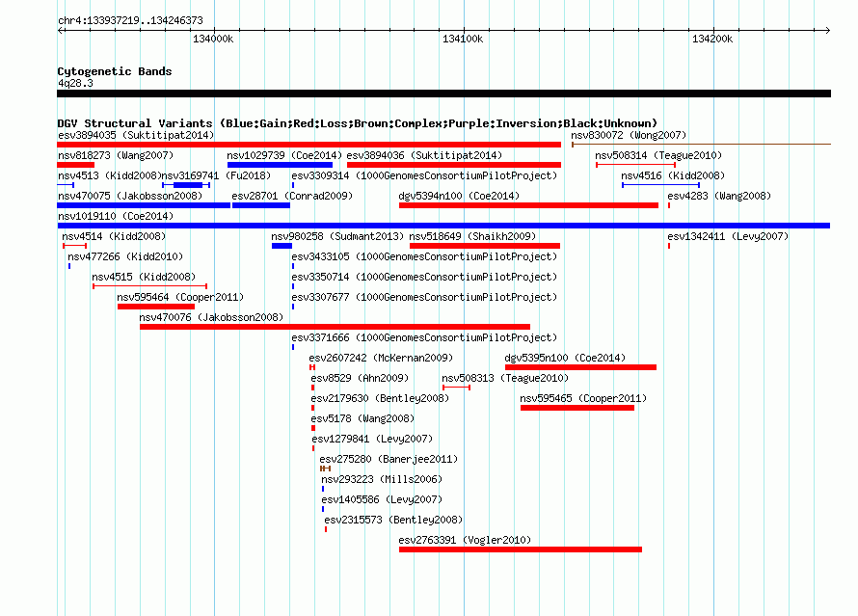
Task: Select the esv275280 (Banerjee2011) label
Action: pos(389,459)
